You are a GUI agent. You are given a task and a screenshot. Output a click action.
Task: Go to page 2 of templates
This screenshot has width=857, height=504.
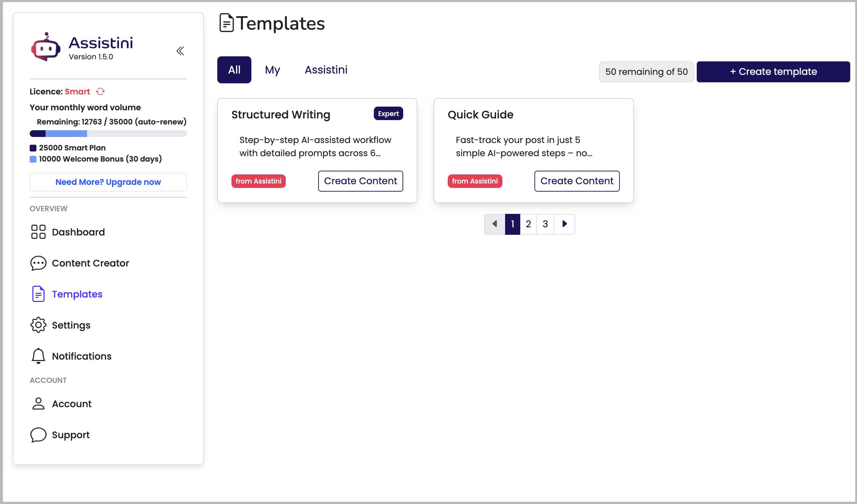click(x=528, y=224)
